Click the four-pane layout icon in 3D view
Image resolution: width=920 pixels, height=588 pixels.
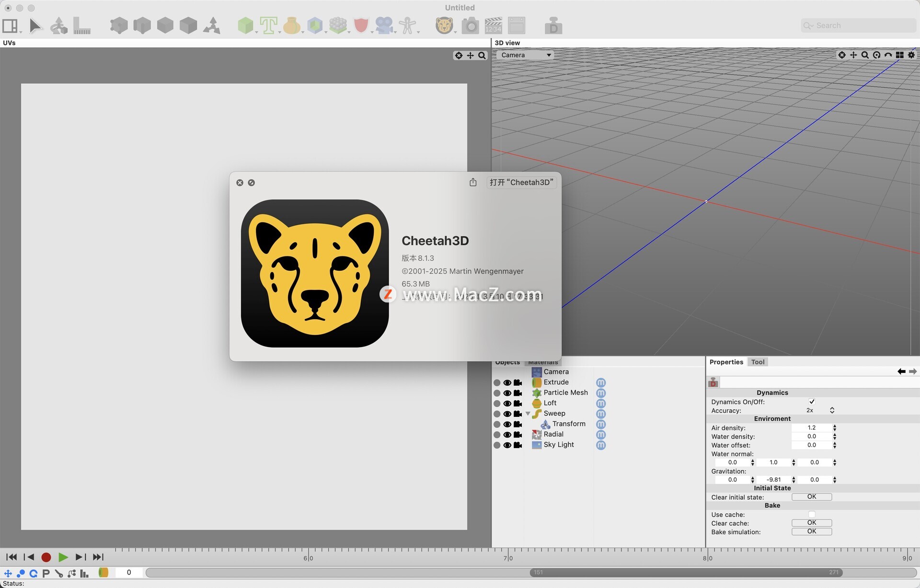(899, 55)
